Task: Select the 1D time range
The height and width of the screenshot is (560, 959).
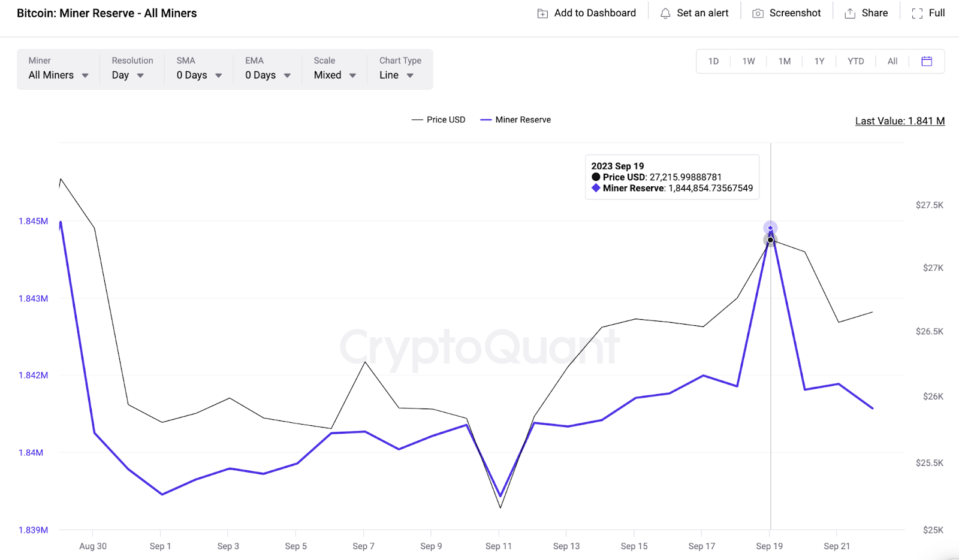Action: pyautogui.click(x=713, y=61)
